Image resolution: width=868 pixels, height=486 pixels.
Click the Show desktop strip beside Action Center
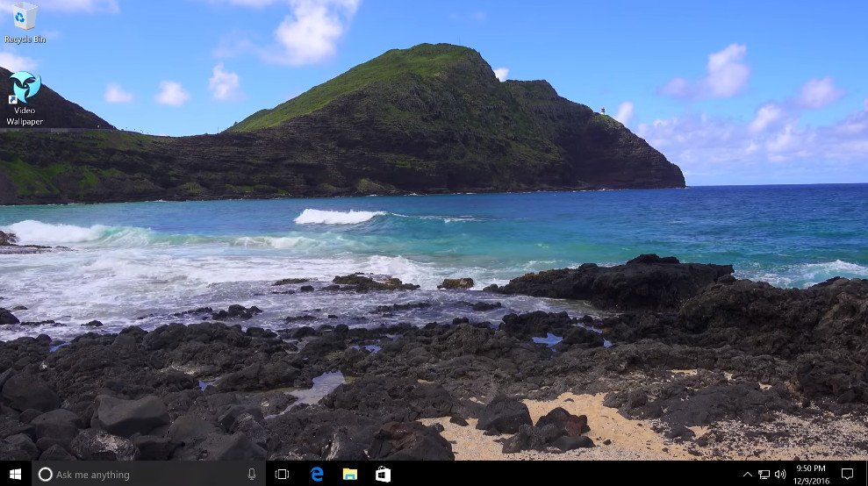[865, 474]
